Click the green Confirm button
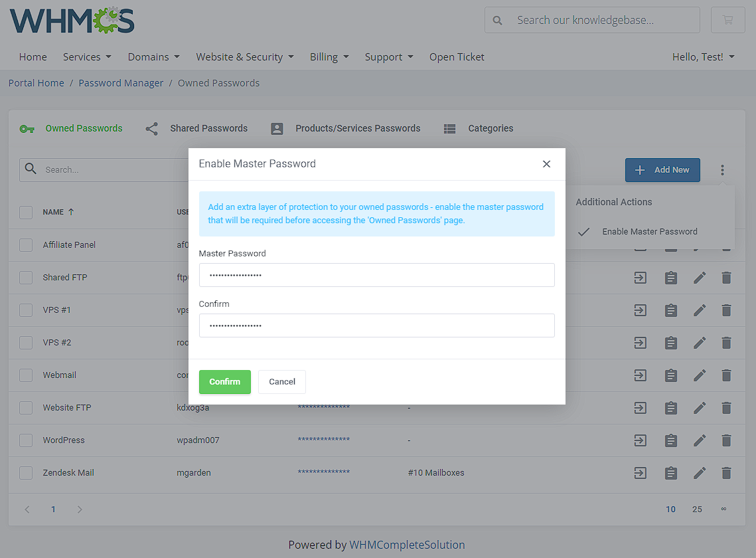 [x=225, y=382]
